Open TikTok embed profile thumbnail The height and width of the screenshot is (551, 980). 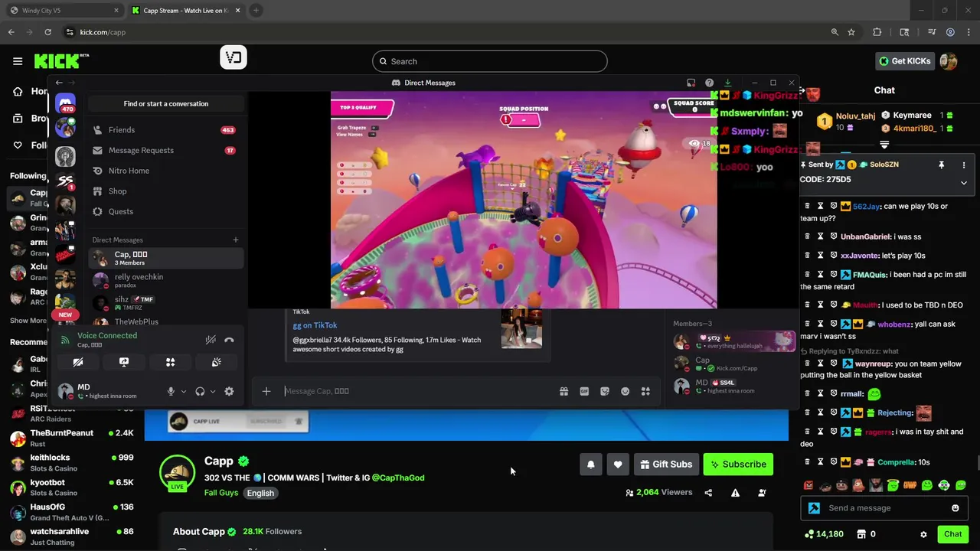521,328
